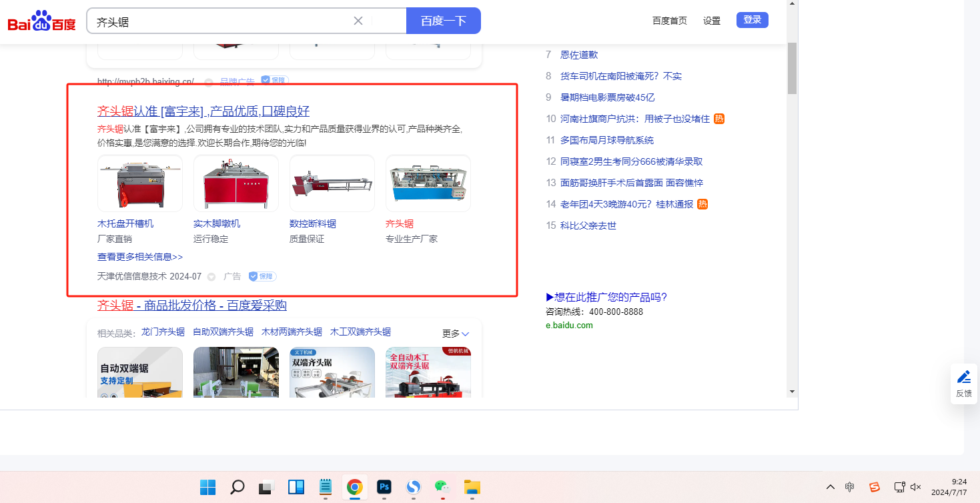This screenshot has height=503, width=980.
Task: Click the Sogou input method tray icon
Action: pos(874,487)
